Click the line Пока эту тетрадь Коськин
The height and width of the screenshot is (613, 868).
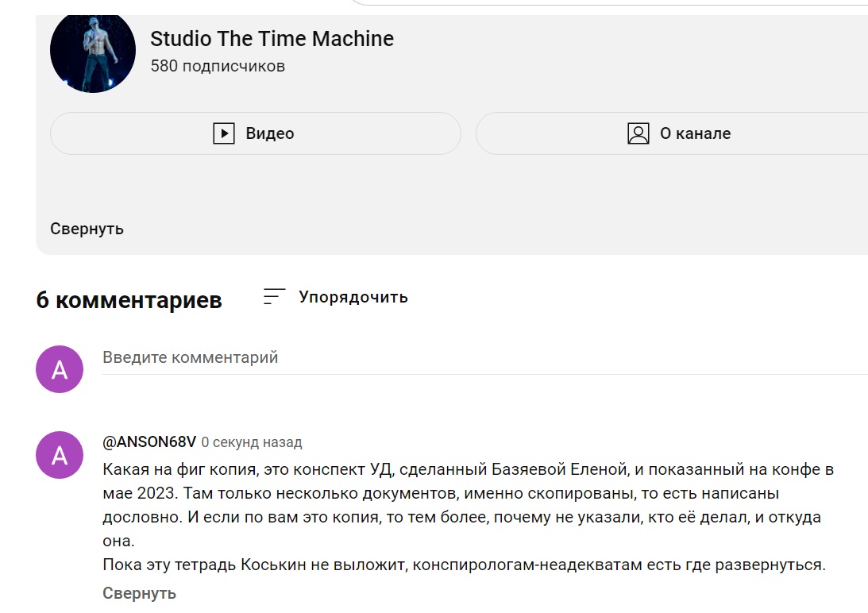(x=464, y=565)
